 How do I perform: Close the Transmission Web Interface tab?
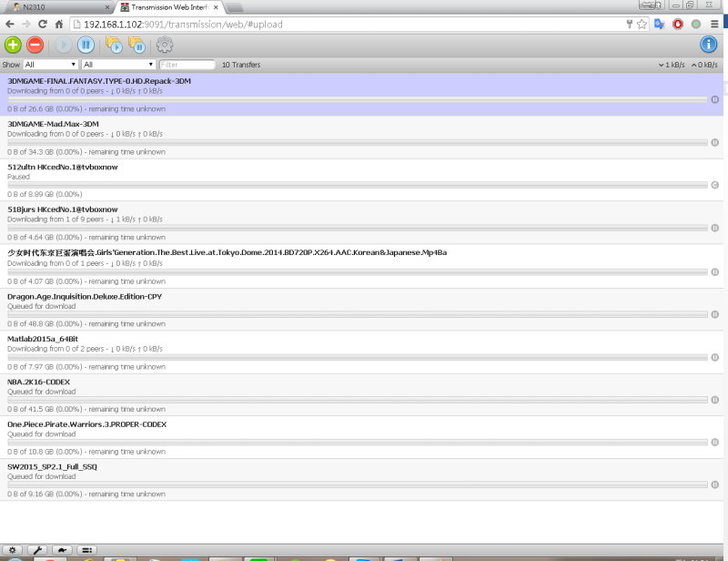pos(216,7)
